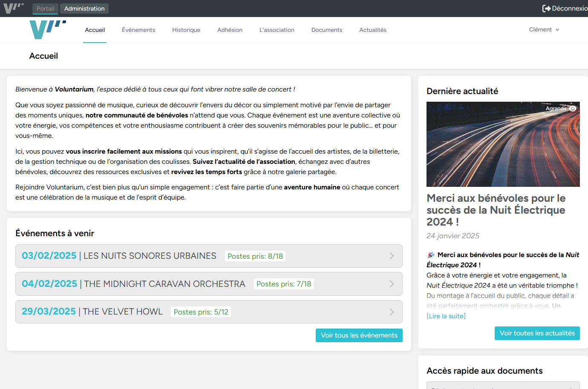Expand The Velvet Howl event row chevron
The width and height of the screenshot is (588, 389).
391,312
